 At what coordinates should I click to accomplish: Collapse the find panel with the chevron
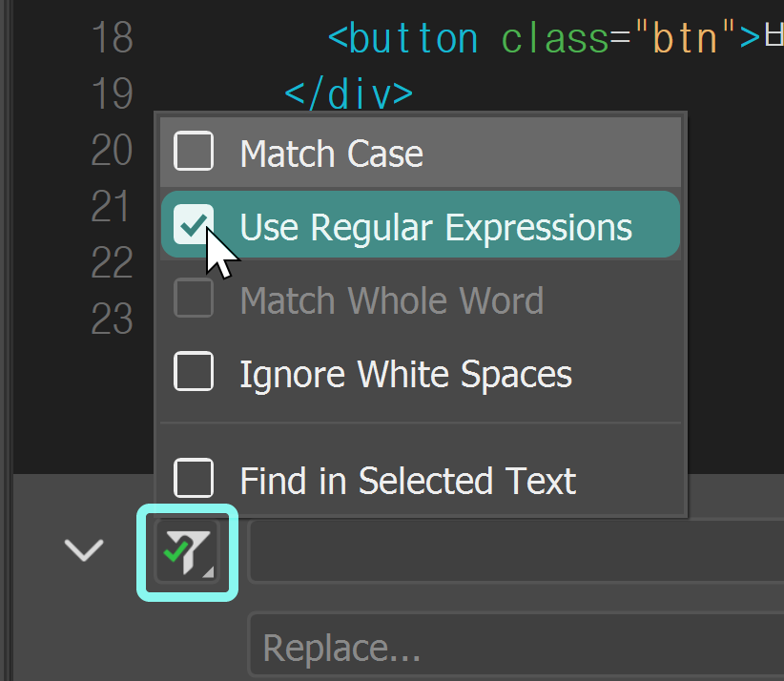[x=84, y=550]
